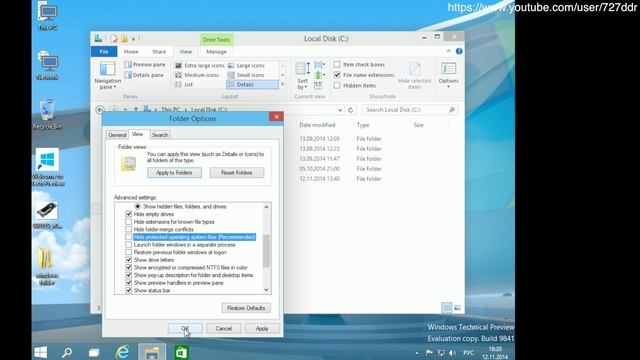640x360 pixels.
Task: Select Details layout in the ribbon
Action: 252,84
